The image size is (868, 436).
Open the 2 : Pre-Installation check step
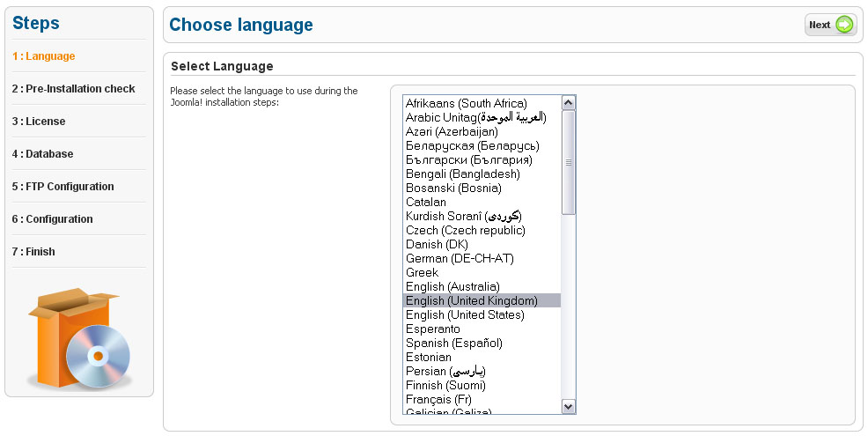(74, 89)
